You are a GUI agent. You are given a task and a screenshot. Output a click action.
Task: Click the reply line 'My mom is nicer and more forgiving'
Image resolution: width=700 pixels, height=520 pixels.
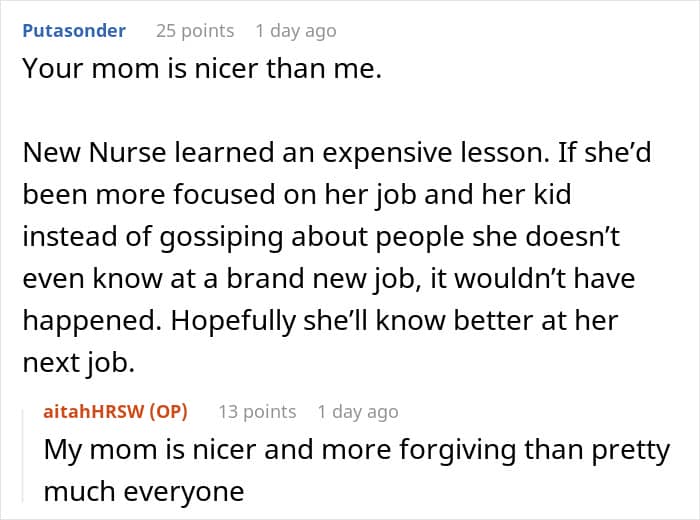tap(357, 450)
